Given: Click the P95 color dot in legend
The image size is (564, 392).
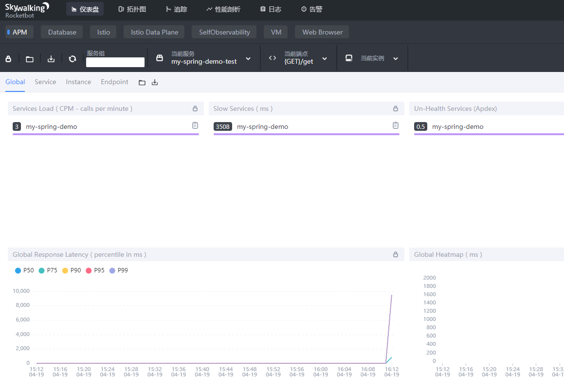Looking at the screenshot, I should point(89,270).
